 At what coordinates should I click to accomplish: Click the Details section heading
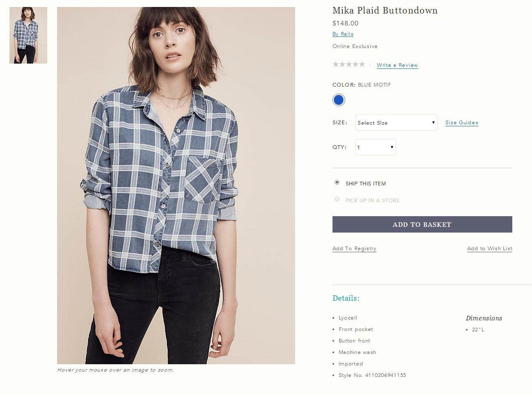(346, 298)
